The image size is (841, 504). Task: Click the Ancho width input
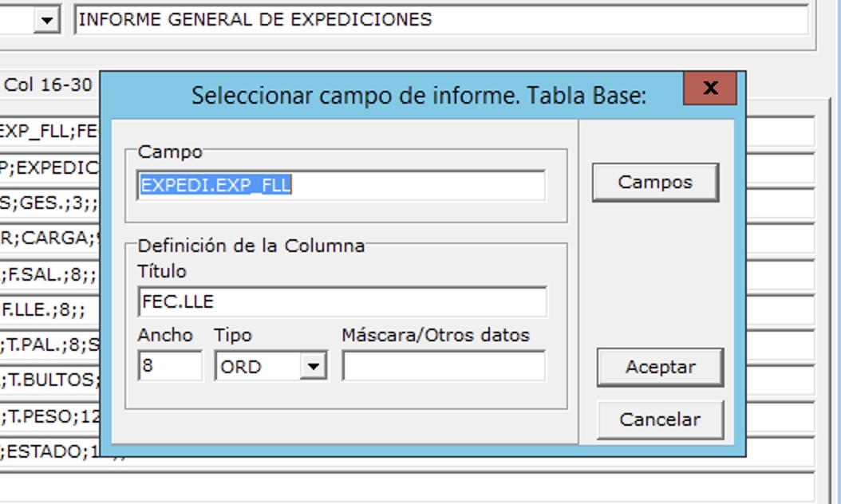(169, 367)
